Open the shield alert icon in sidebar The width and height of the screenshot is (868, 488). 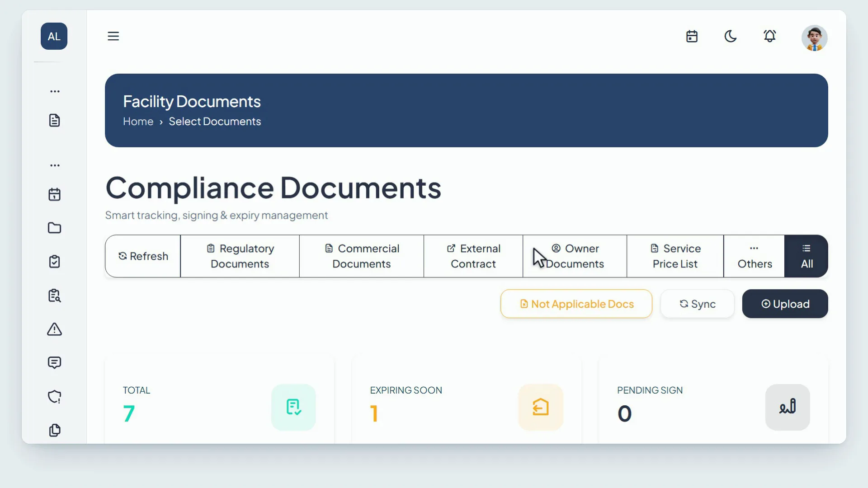pyautogui.click(x=54, y=397)
